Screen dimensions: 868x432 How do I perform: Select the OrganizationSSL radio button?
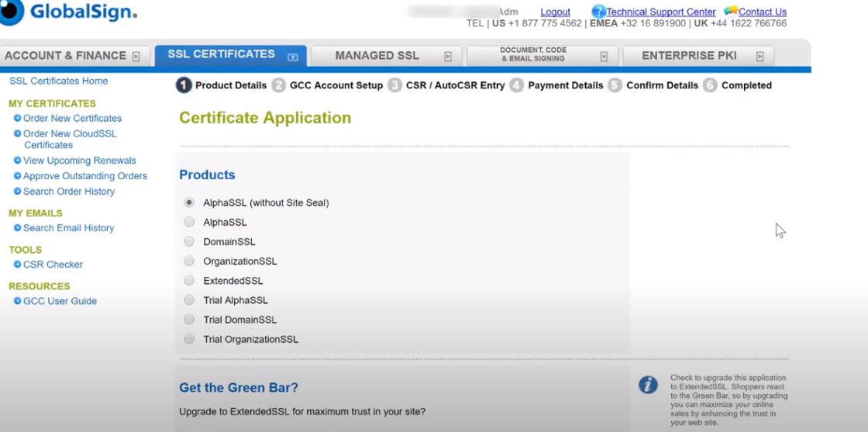pos(189,261)
